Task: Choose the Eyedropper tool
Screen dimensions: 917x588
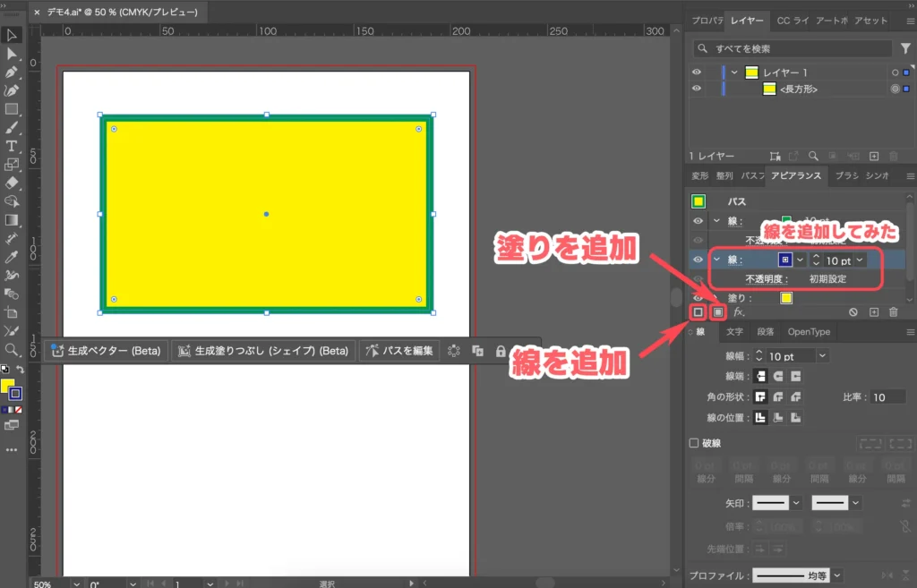Action: pos(12,257)
